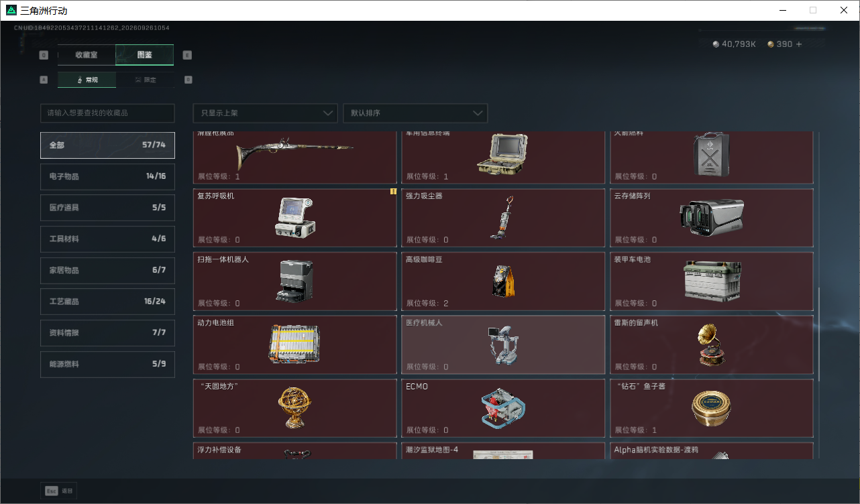Click the A key hint beside 常规
Viewport: 860px width, 504px height.
pyautogui.click(x=44, y=80)
